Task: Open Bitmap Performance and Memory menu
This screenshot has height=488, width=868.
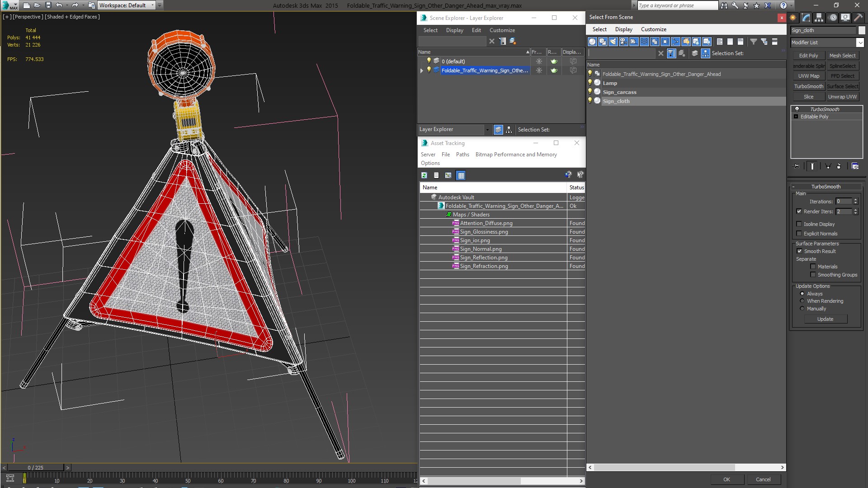Action: pyautogui.click(x=516, y=155)
